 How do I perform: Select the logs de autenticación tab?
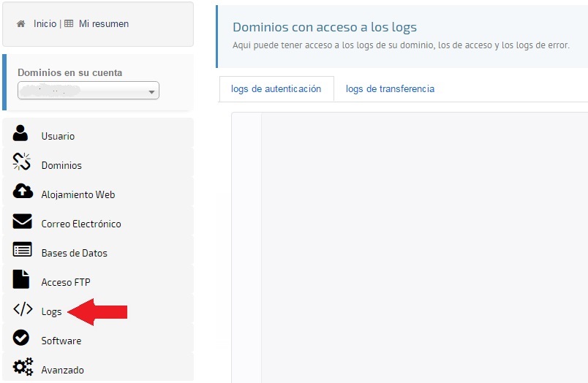click(x=276, y=89)
